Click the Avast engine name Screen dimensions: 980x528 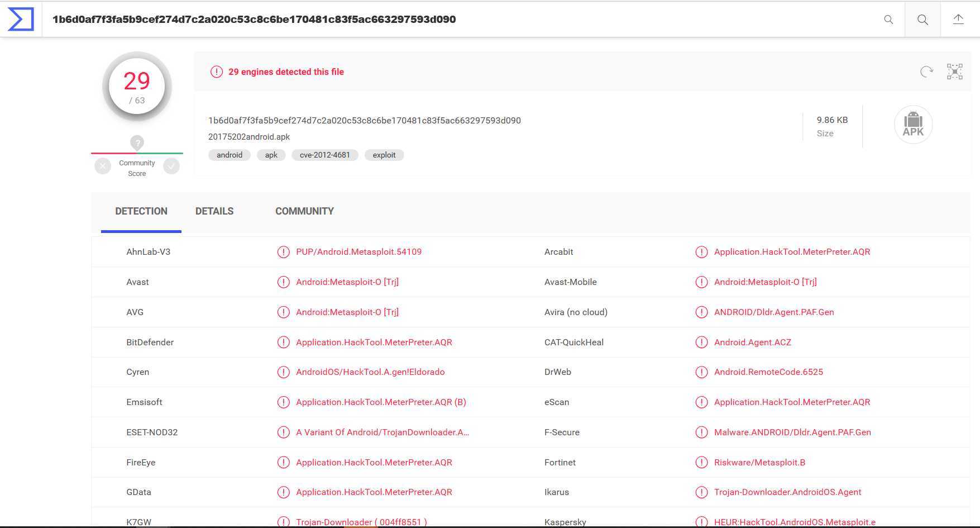(x=137, y=282)
